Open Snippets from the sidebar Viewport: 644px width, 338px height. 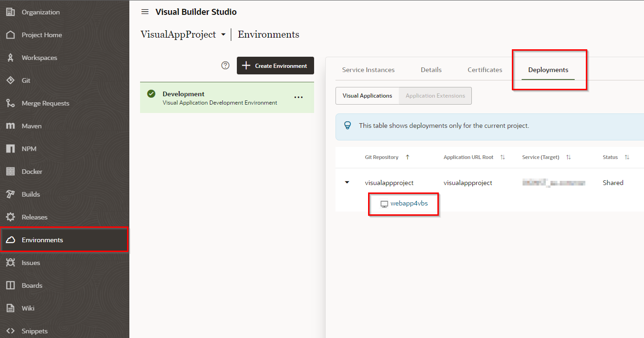pyautogui.click(x=34, y=331)
